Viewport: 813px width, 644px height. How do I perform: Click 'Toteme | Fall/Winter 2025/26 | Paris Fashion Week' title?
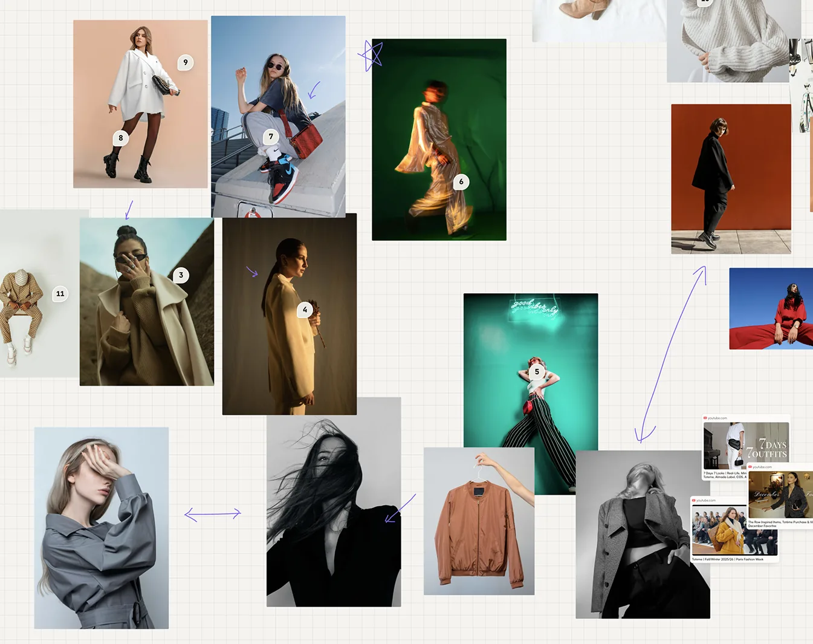pyautogui.click(x=727, y=559)
